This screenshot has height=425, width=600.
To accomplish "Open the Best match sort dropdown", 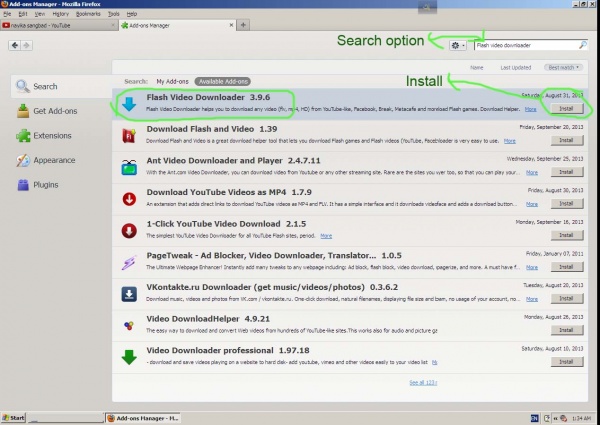I will pos(563,67).
